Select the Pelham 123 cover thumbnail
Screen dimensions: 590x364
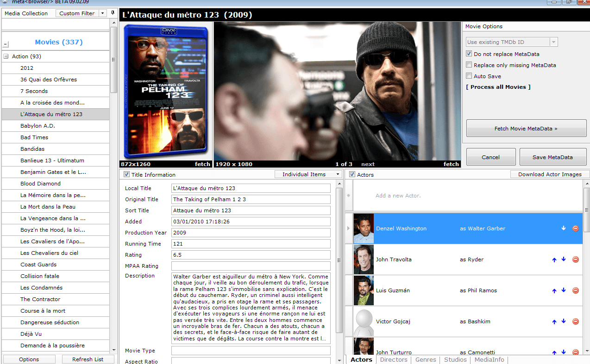[x=166, y=91]
